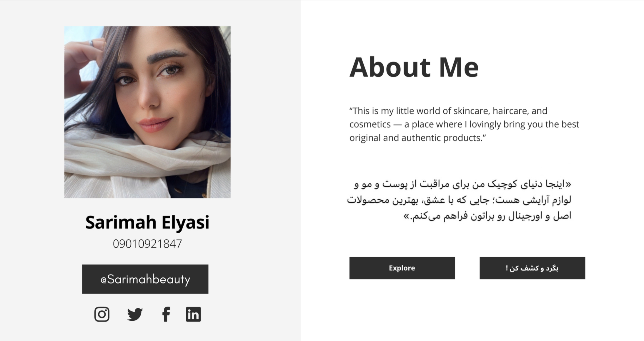644x341 pixels.
Task: Click the Twitter bird icon
Action: [x=135, y=314]
